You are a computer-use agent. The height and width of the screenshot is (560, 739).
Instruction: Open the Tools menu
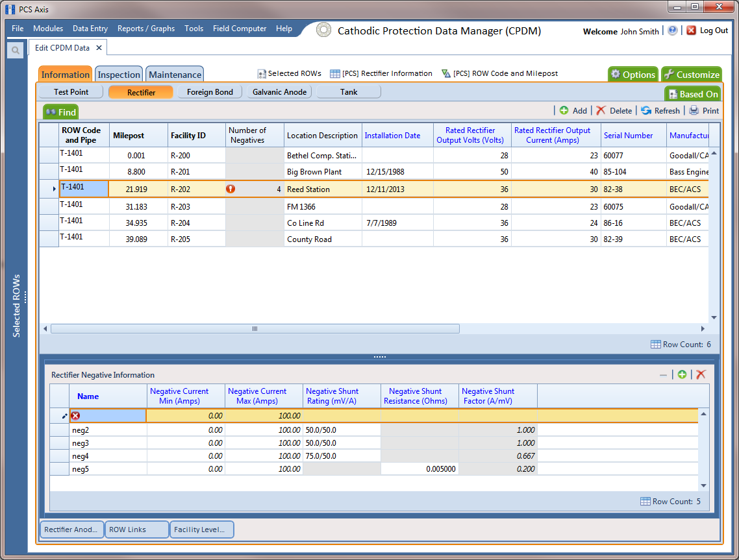tap(194, 29)
